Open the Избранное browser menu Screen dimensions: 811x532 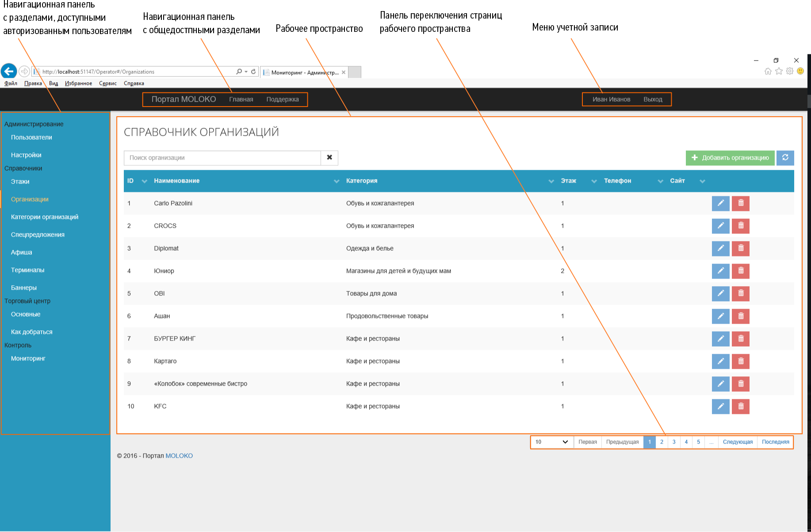(78, 84)
